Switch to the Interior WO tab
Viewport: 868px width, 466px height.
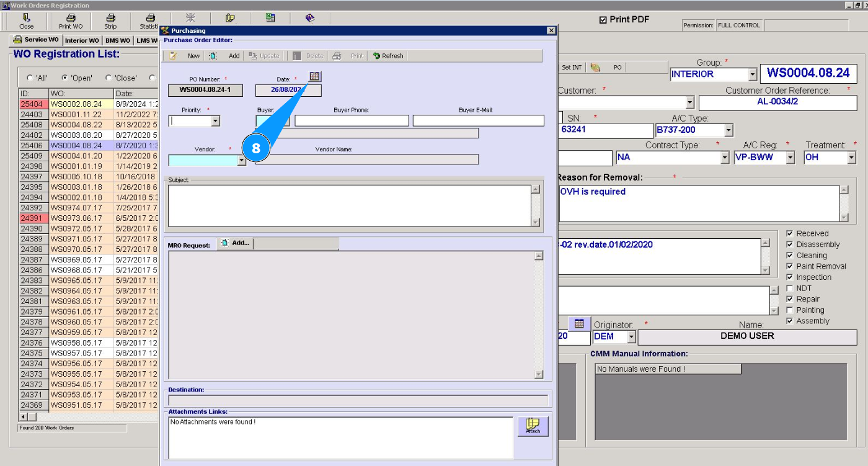click(82, 40)
